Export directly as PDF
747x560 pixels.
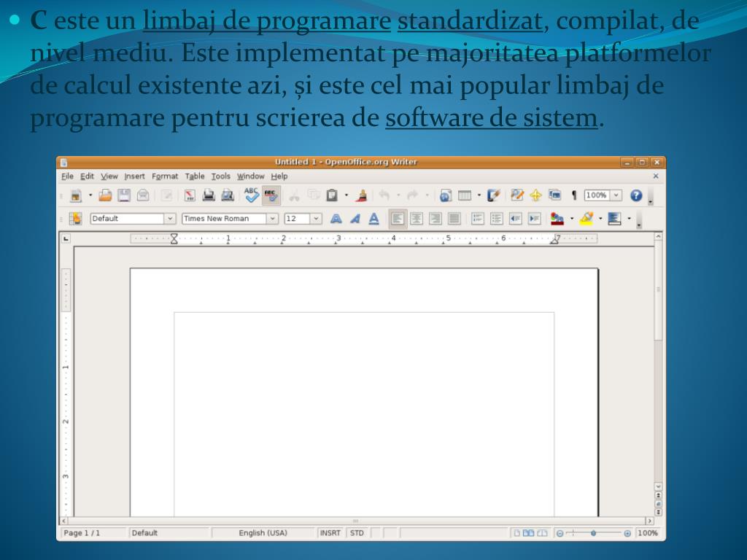(x=190, y=195)
